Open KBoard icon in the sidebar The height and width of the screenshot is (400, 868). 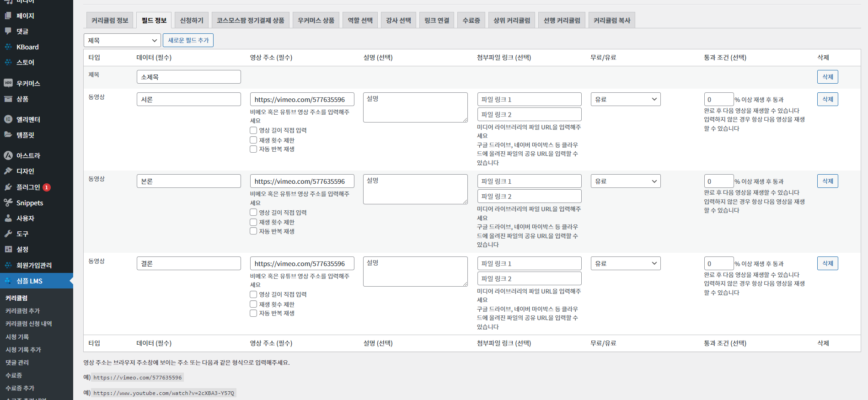click(x=8, y=47)
